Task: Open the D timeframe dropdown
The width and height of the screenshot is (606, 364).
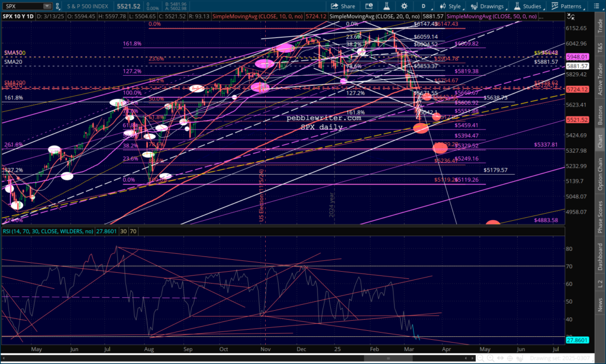Action: tap(423, 6)
